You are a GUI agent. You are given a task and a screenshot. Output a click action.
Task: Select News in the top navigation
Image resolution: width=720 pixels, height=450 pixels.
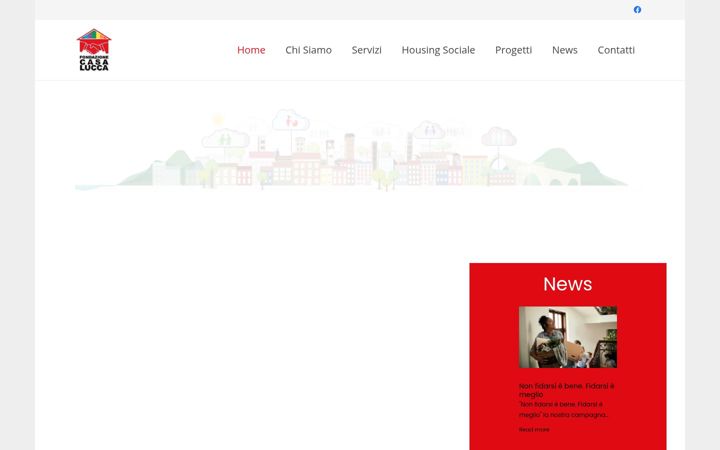point(565,50)
